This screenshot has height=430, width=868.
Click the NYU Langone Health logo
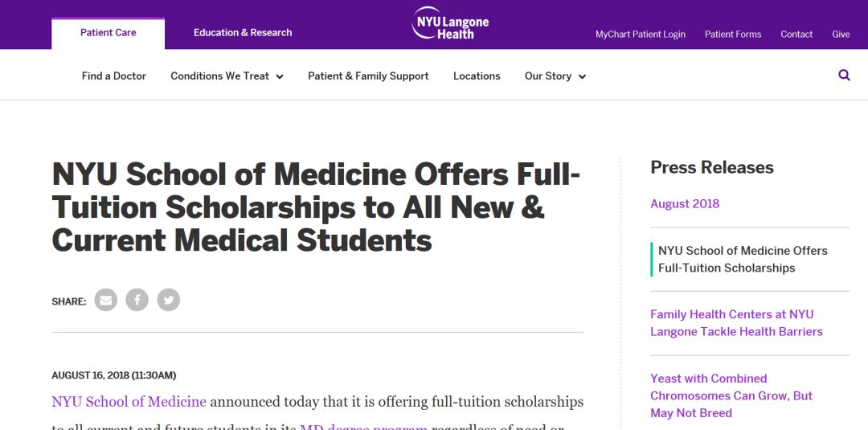(450, 23)
